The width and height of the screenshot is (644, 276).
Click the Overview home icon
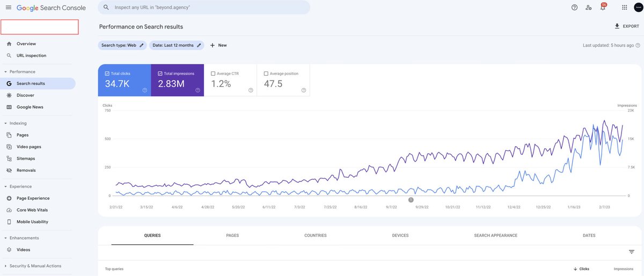coord(9,43)
